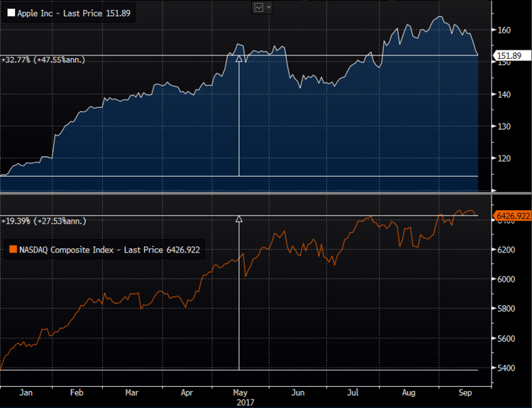
Task: Expand the chart type dropdown arrow
Action: tap(269, 7)
